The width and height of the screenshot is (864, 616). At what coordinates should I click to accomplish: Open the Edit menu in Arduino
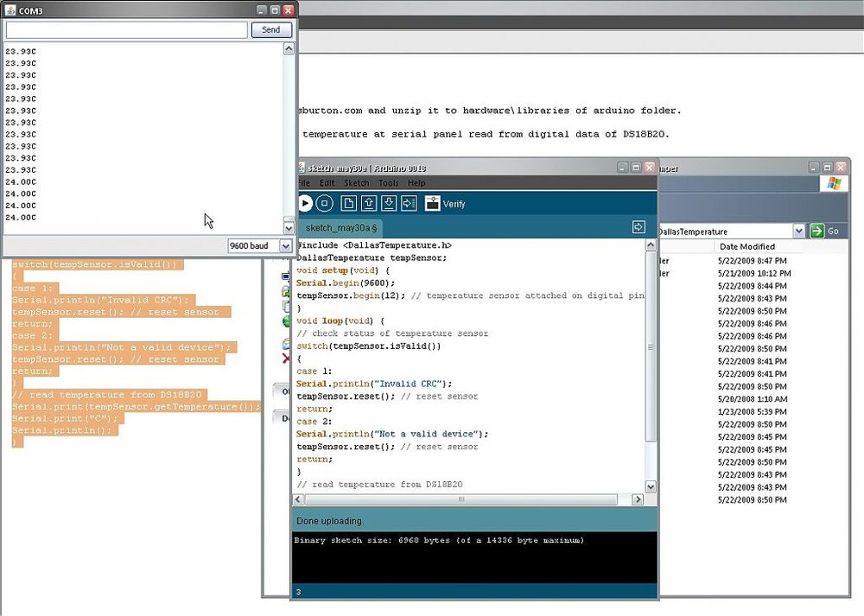(x=327, y=183)
